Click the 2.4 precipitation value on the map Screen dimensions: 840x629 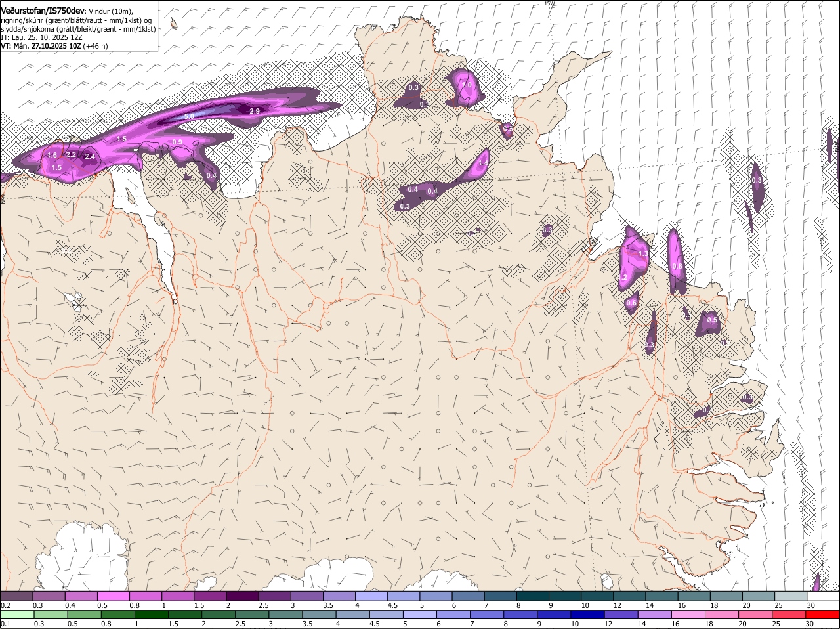coord(90,157)
